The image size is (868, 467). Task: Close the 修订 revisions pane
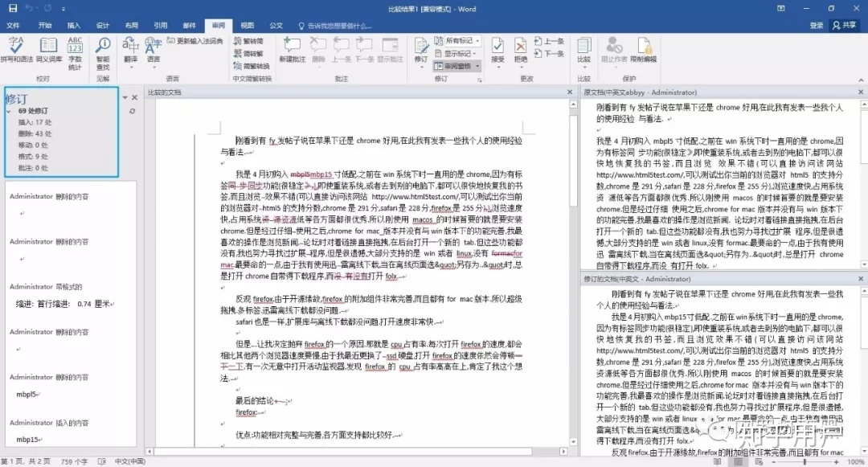tap(134, 97)
